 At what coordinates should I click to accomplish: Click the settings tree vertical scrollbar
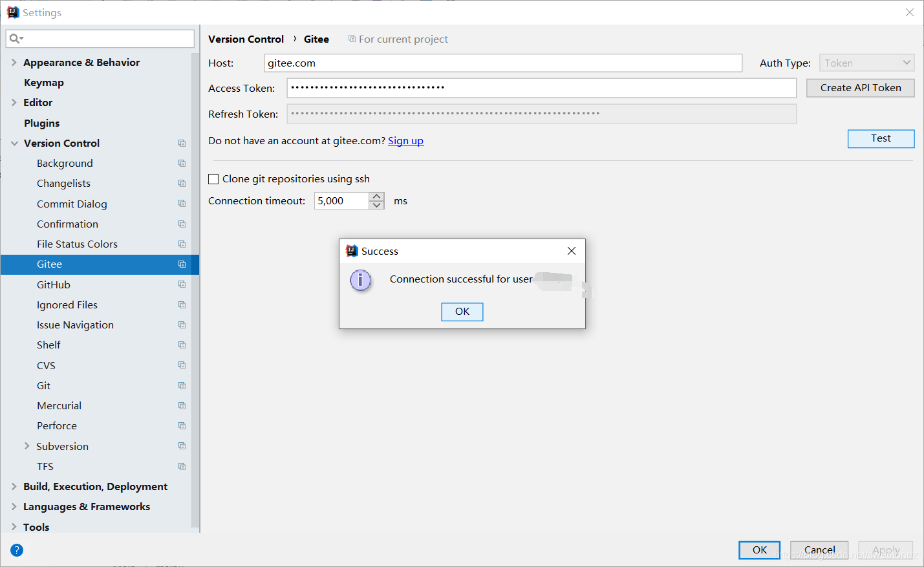click(x=195, y=291)
